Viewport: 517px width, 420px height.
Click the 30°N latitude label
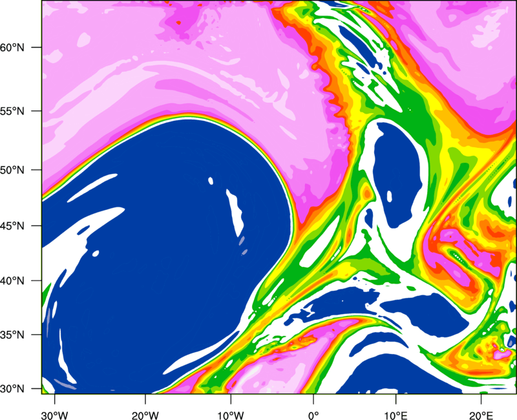point(12,389)
